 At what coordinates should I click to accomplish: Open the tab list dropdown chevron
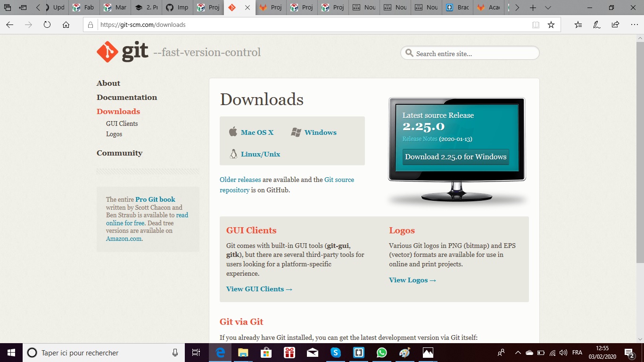pyautogui.click(x=548, y=8)
